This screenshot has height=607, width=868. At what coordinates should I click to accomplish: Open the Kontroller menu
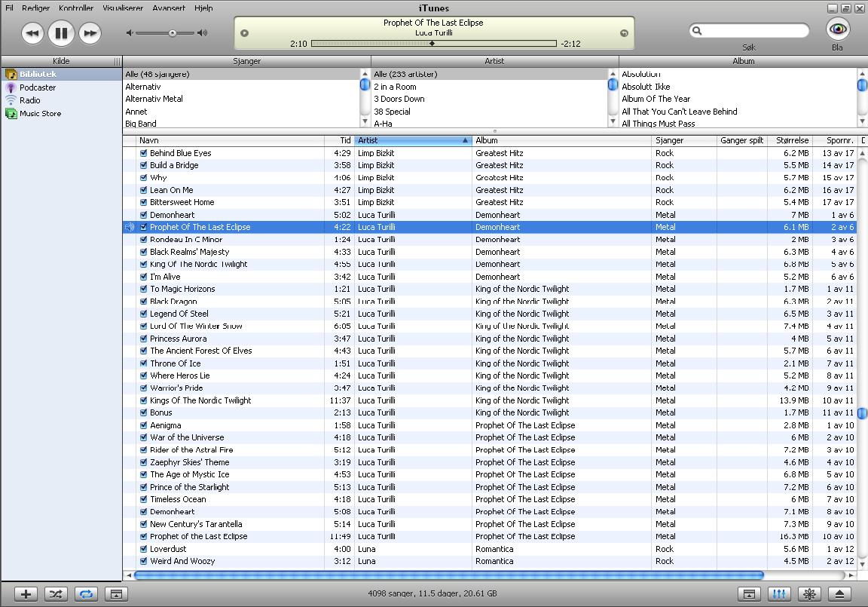coord(76,8)
